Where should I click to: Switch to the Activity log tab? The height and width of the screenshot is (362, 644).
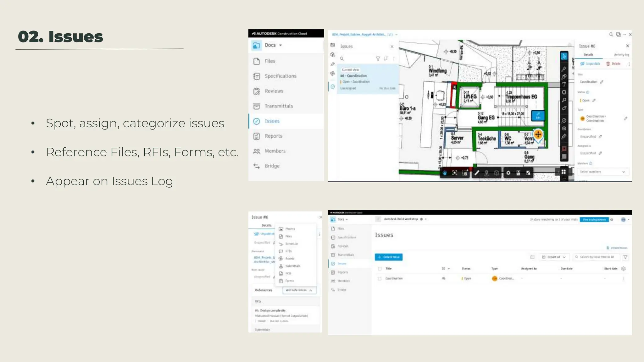[x=621, y=55]
